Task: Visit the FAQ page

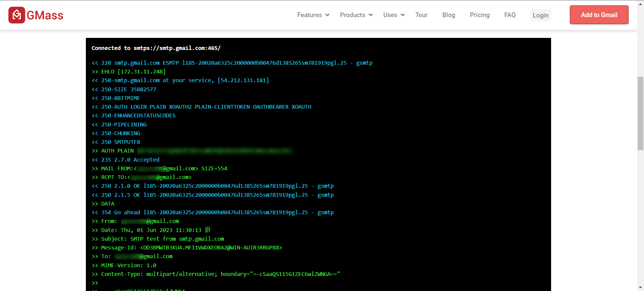Action: click(x=509, y=15)
